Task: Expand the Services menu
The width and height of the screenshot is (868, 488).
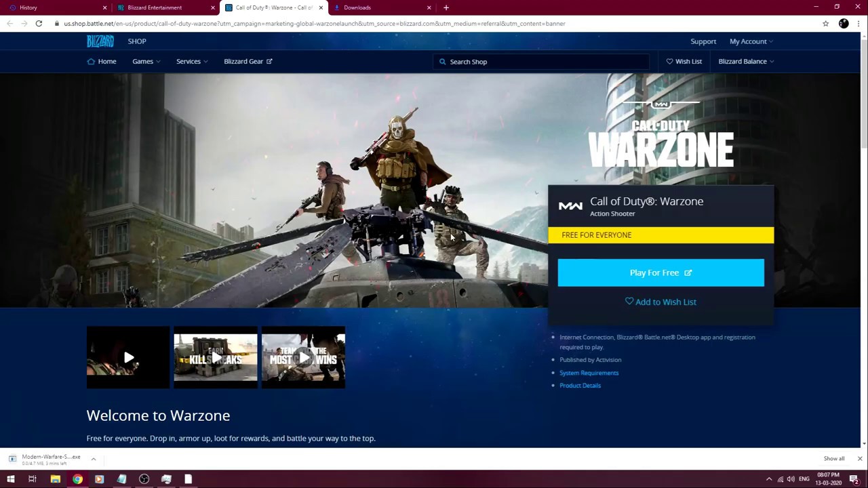Action: 191,62
